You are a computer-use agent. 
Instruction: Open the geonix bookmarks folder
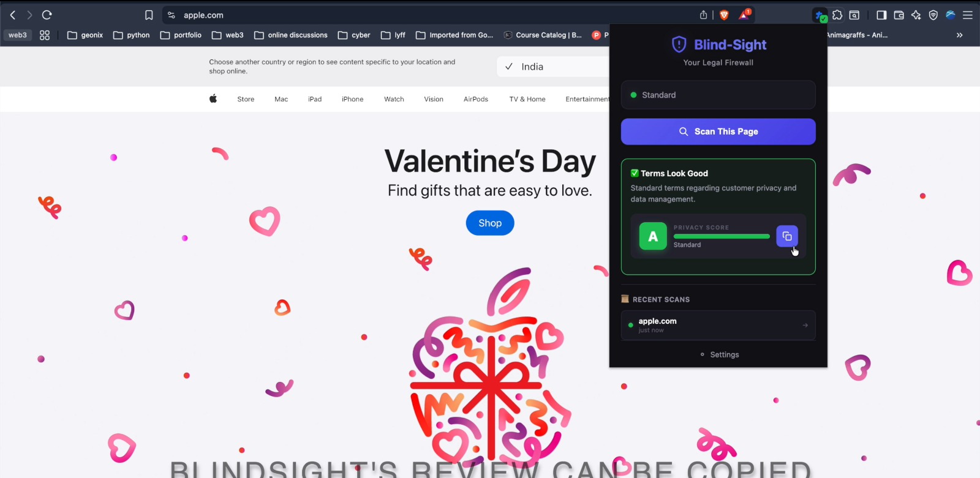click(85, 35)
